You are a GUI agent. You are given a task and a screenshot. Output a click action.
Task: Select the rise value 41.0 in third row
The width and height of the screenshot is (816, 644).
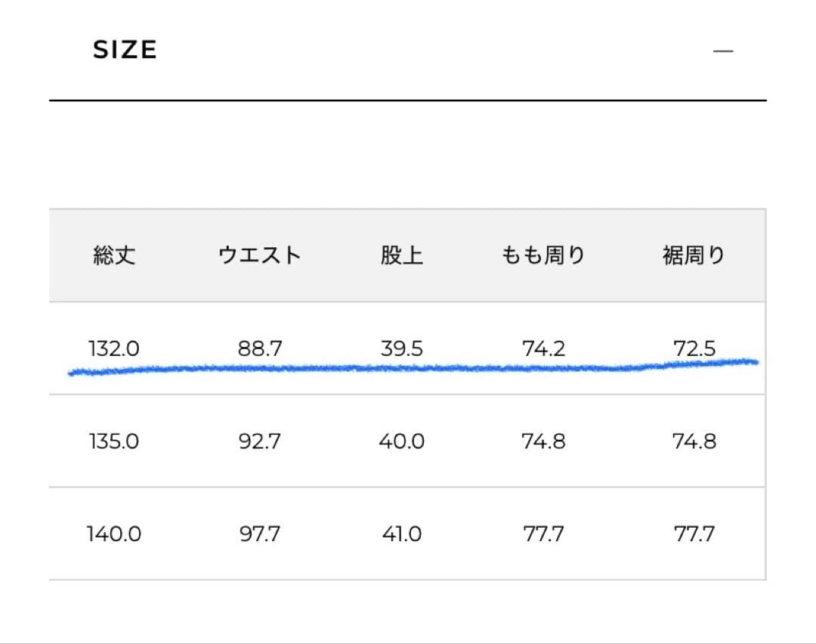pyautogui.click(x=401, y=534)
